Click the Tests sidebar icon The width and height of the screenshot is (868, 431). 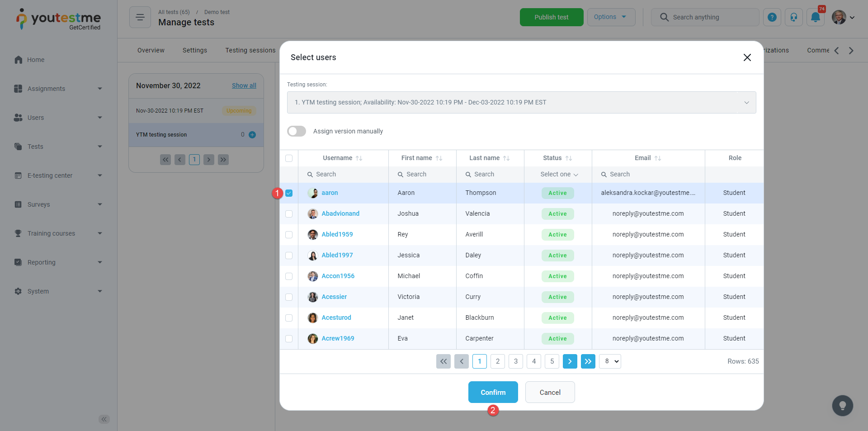click(x=18, y=147)
